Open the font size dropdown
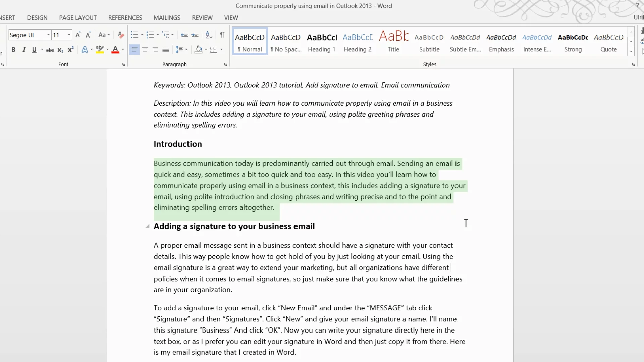The width and height of the screenshot is (644, 362). pos(69,35)
